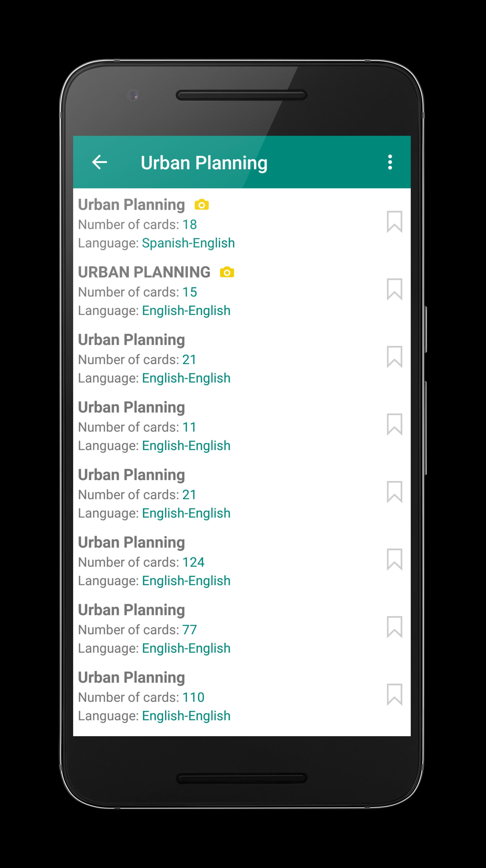Viewport: 486px width, 868px height.
Task: Toggle bookmark on the 110-card deck
Action: point(394,694)
